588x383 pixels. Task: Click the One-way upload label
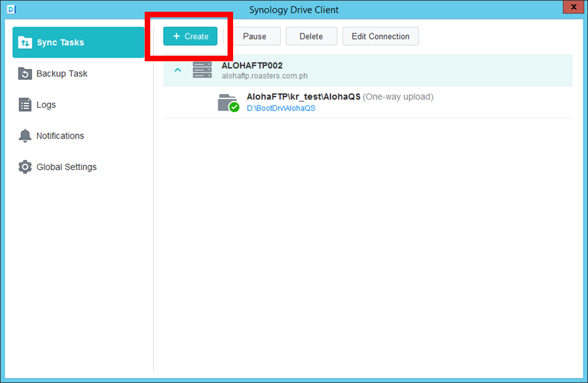[x=398, y=97]
